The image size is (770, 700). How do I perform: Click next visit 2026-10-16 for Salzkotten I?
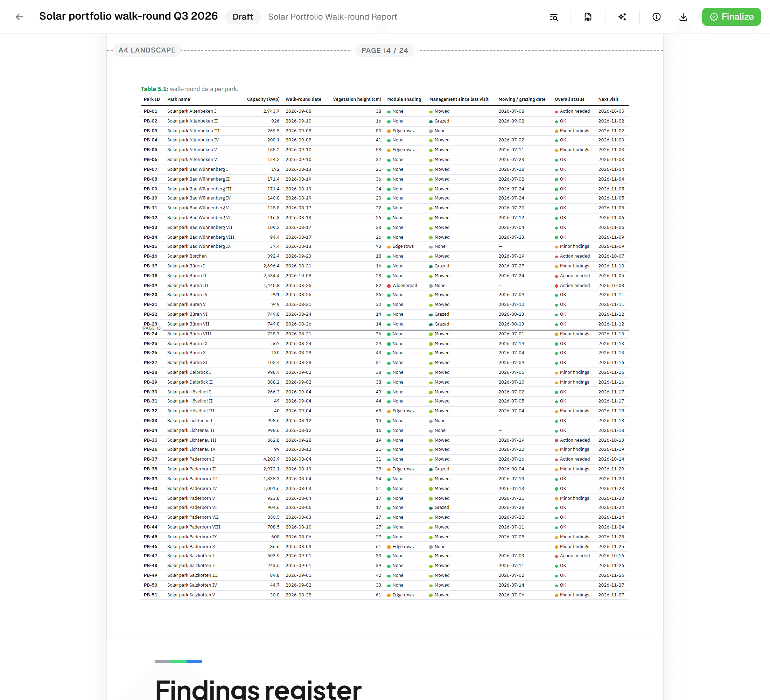click(x=611, y=556)
